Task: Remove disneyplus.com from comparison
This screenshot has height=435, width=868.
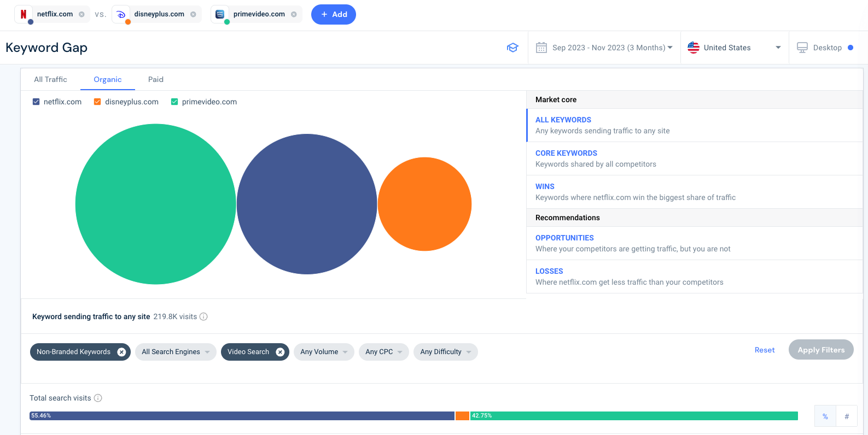Action: click(x=193, y=14)
